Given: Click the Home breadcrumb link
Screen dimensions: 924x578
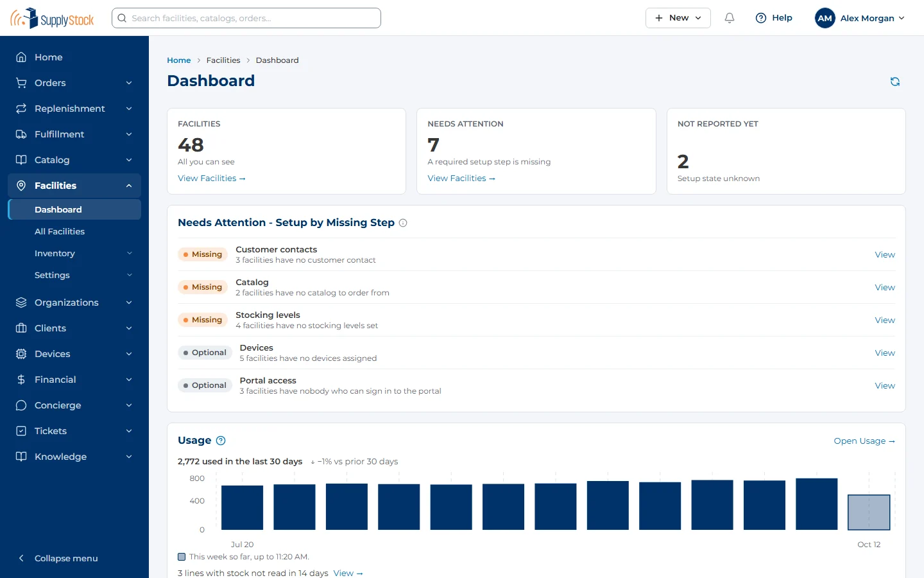Looking at the screenshot, I should [x=179, y=60].
